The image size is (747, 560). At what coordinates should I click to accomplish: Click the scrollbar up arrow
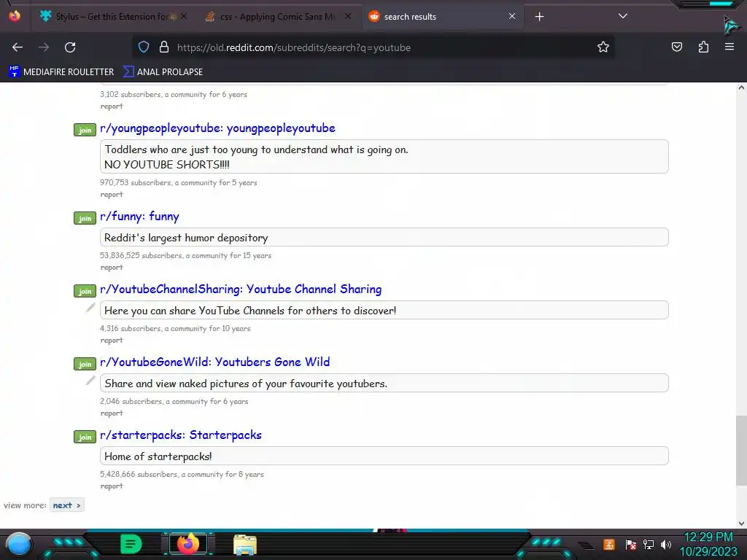[x=741, y=87]
